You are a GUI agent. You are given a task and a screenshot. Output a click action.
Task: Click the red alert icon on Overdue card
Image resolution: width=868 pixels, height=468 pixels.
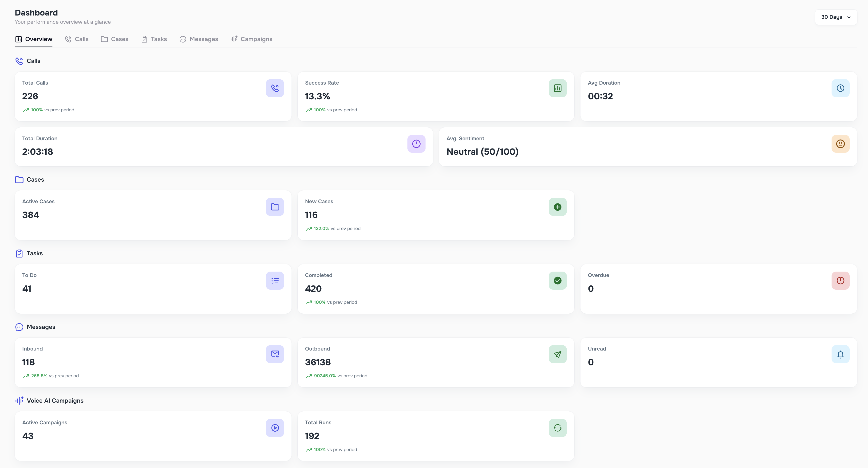[x=840, y=281]
